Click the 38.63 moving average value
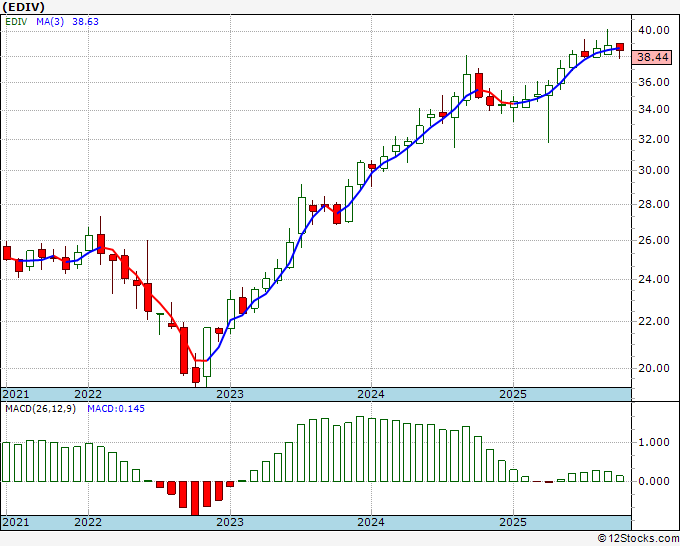The width and height of the screenshot is (680, 546). coord(85,21)
